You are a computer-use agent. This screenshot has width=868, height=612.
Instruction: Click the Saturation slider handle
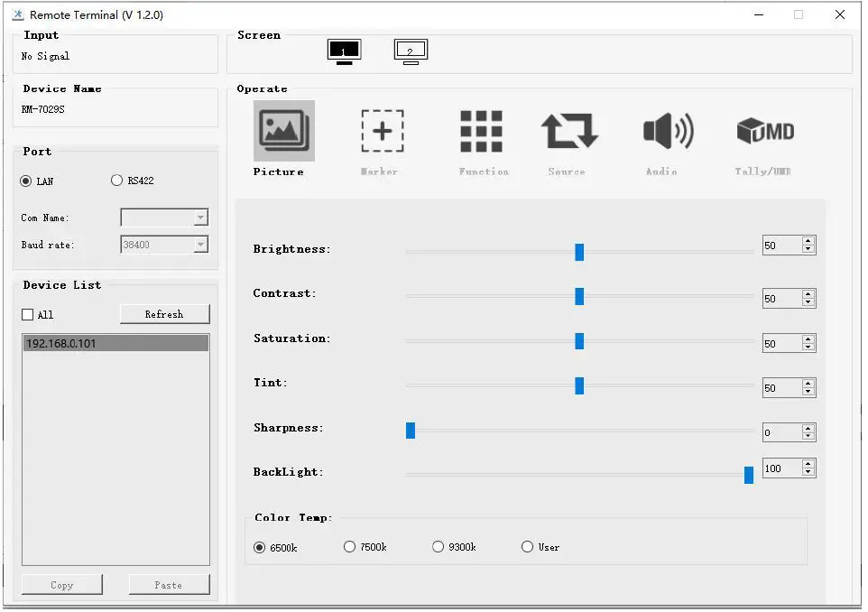tap(579, 341)
